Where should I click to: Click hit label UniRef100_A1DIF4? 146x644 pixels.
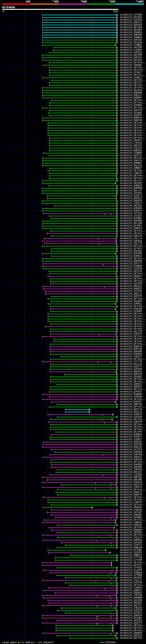pos(131,623)
